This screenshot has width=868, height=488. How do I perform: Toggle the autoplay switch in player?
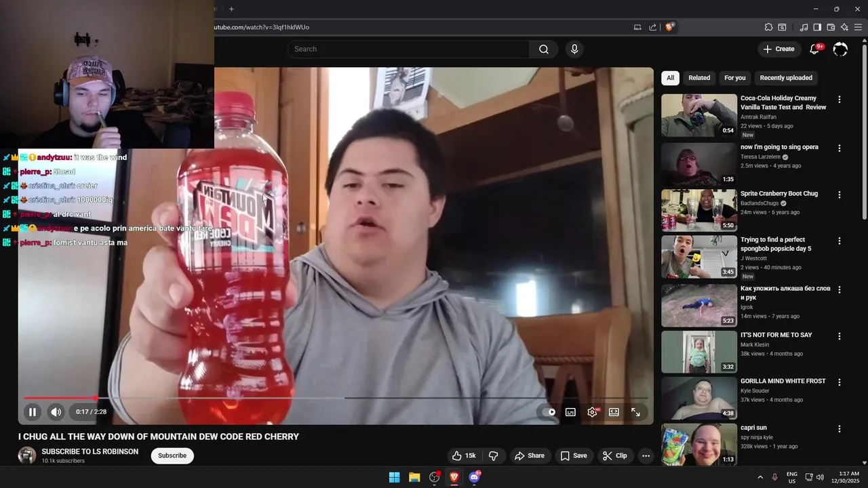point(549,411)
